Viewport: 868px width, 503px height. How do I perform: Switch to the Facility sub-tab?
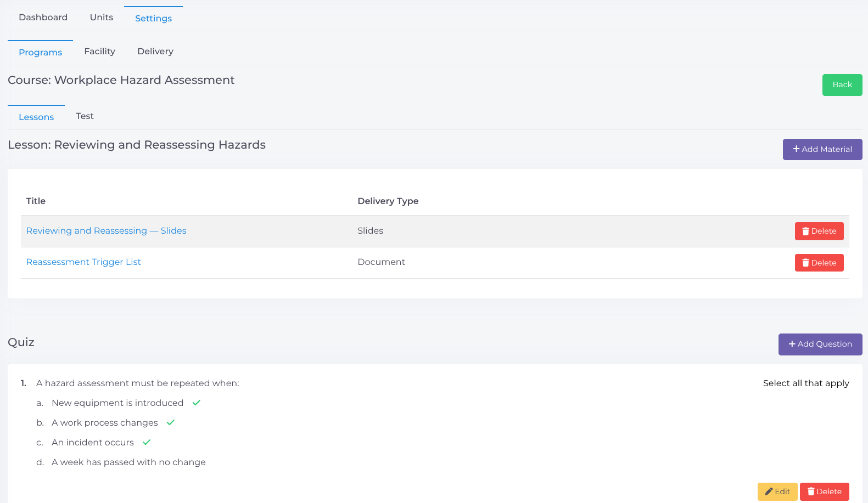99,52
